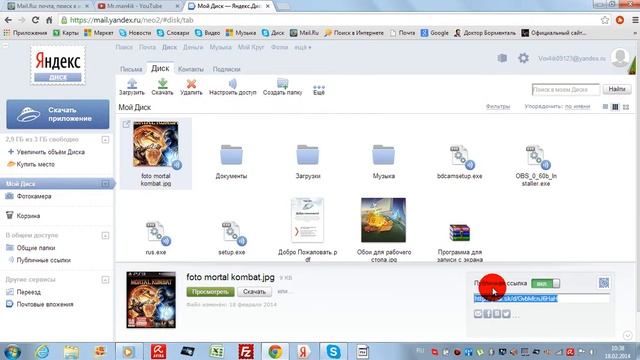
Task: Open Skype from the taskbar
Action: pyautogui.click(x=333, y=351)
